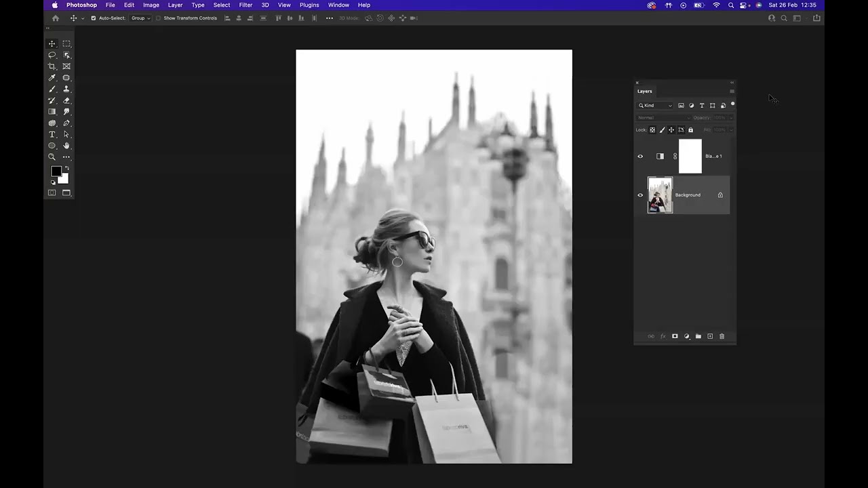Create new adjustment layer from Layers panel
Image resolution: width=868 pixels, height=488 pixels.
[x=686, y=336]
